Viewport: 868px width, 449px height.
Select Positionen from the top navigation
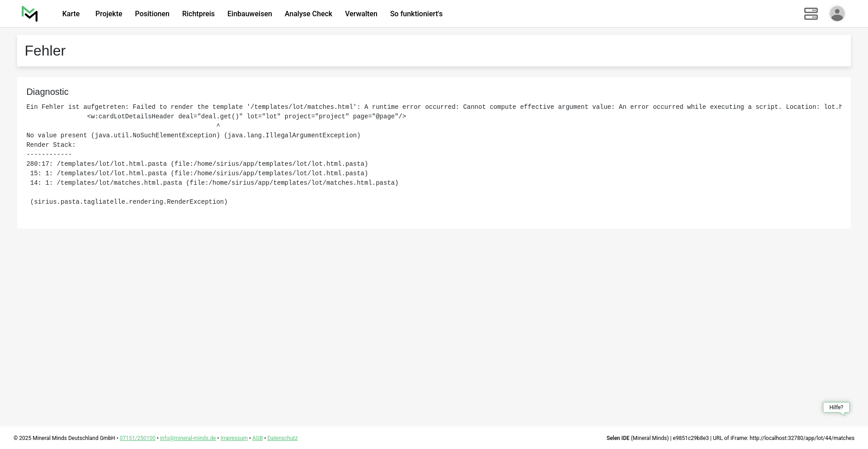click(152, 14)
